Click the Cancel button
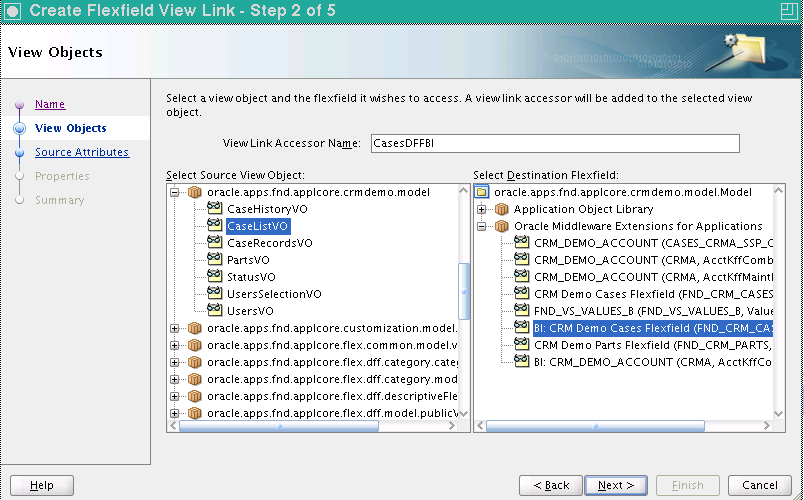 click(x=760, y=485)
